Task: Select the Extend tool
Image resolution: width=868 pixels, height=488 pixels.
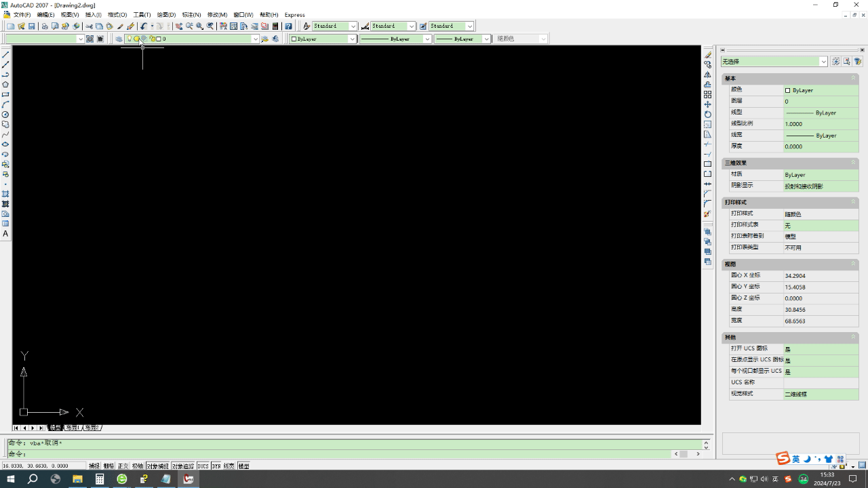Action: [x=708, y=155]
